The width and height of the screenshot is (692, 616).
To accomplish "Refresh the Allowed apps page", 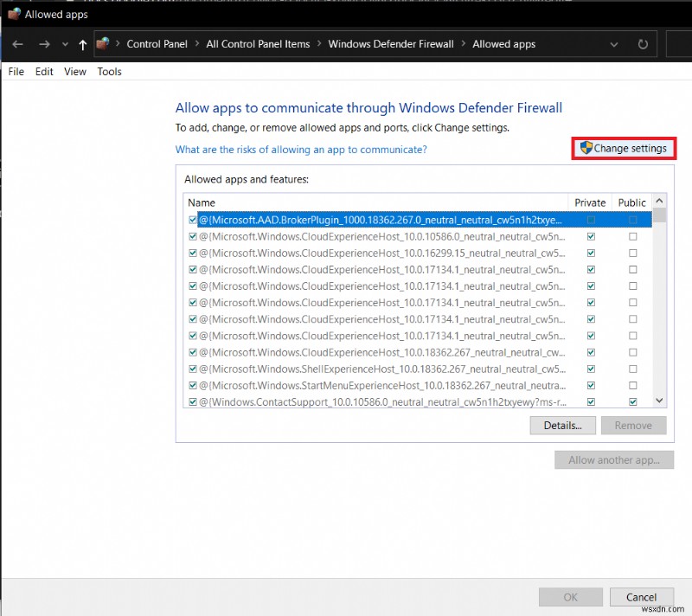I will [643, 44].
